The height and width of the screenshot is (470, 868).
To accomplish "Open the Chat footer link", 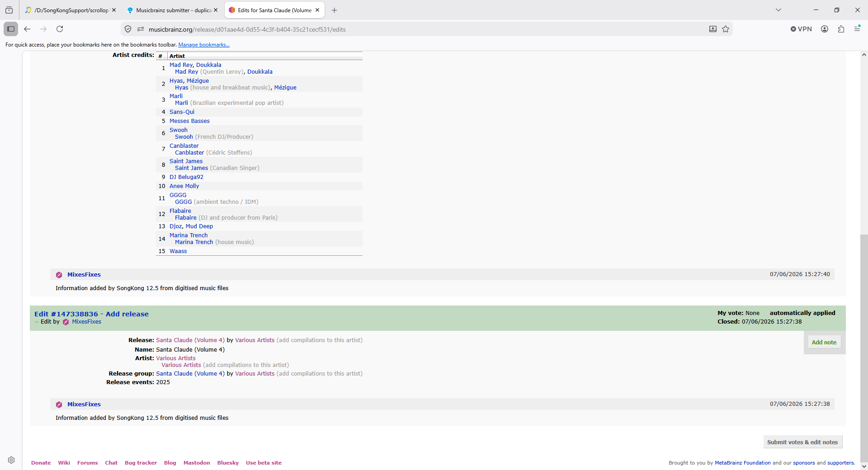I will pos(111,463).
